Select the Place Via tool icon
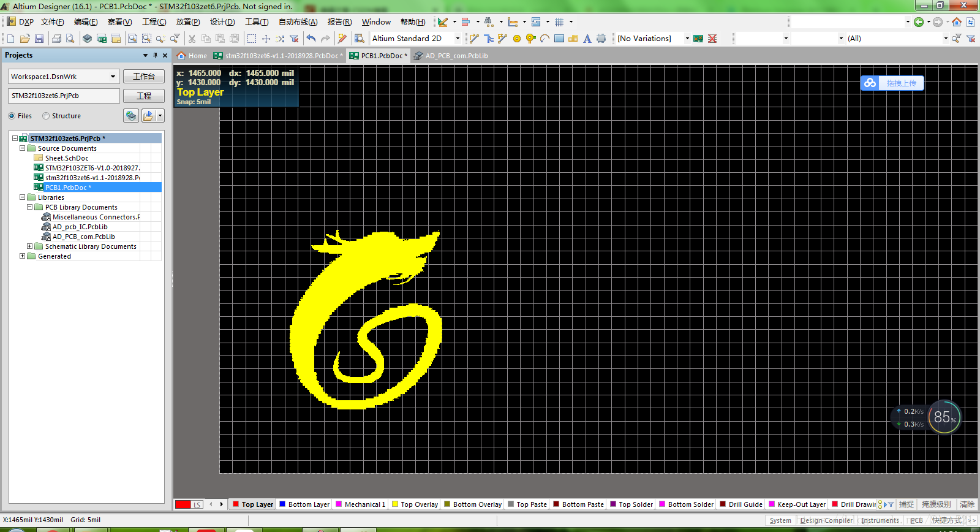Screen dimensions: 980x532 coord(530,39)
